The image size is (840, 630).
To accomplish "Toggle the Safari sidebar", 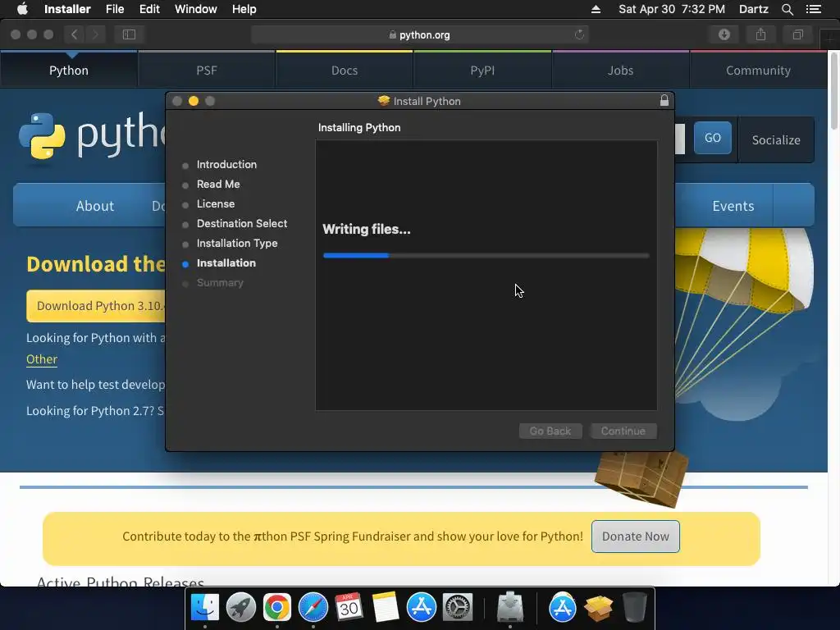I will (x=129, y=34).
